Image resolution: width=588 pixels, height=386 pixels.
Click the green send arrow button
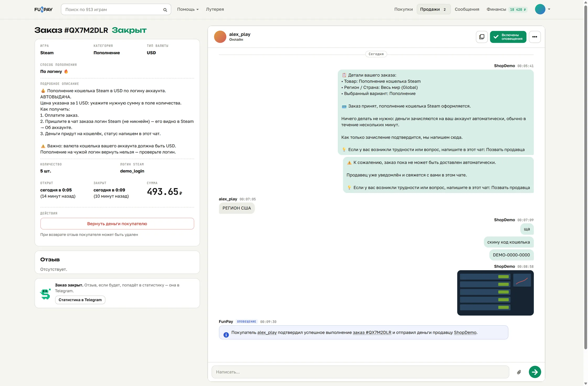[x=535, y=372]
